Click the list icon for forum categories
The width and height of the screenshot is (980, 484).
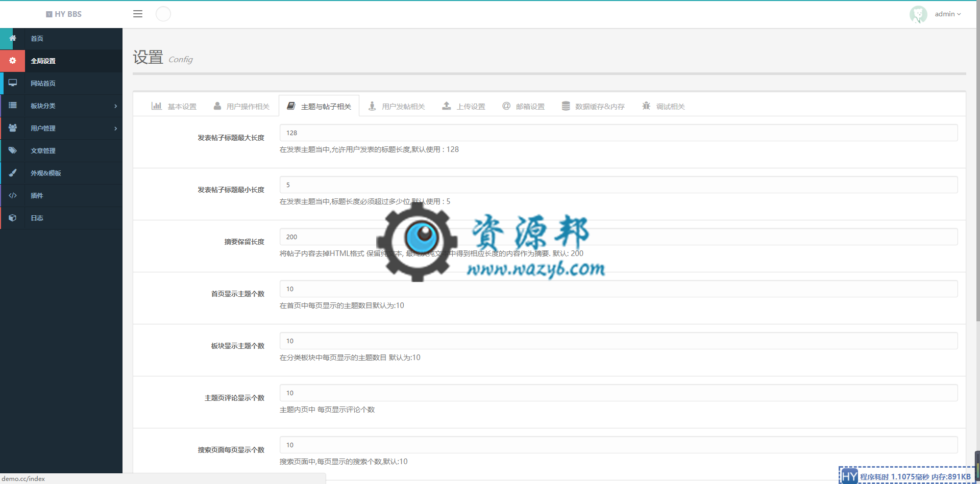pos(13,105)
